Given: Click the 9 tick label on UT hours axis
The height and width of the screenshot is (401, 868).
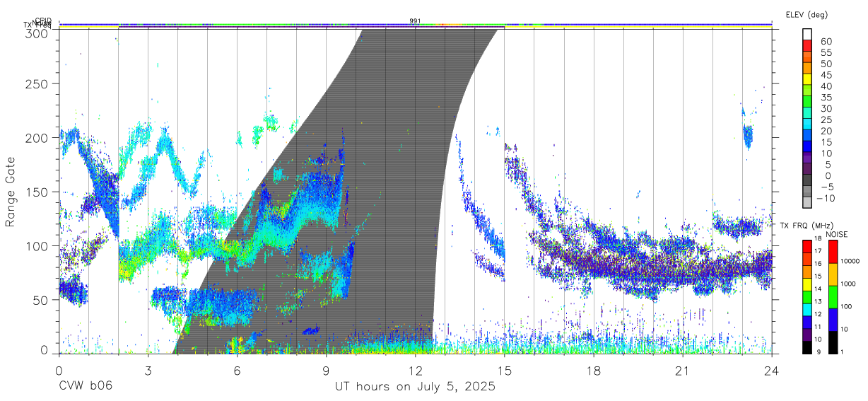Looking at the screenshot, I should [x=326, y=370].
